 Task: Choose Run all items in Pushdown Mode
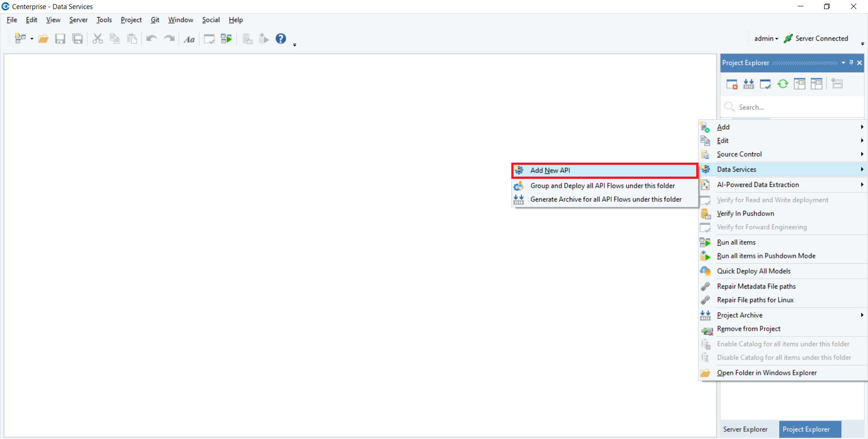[783, 256]
